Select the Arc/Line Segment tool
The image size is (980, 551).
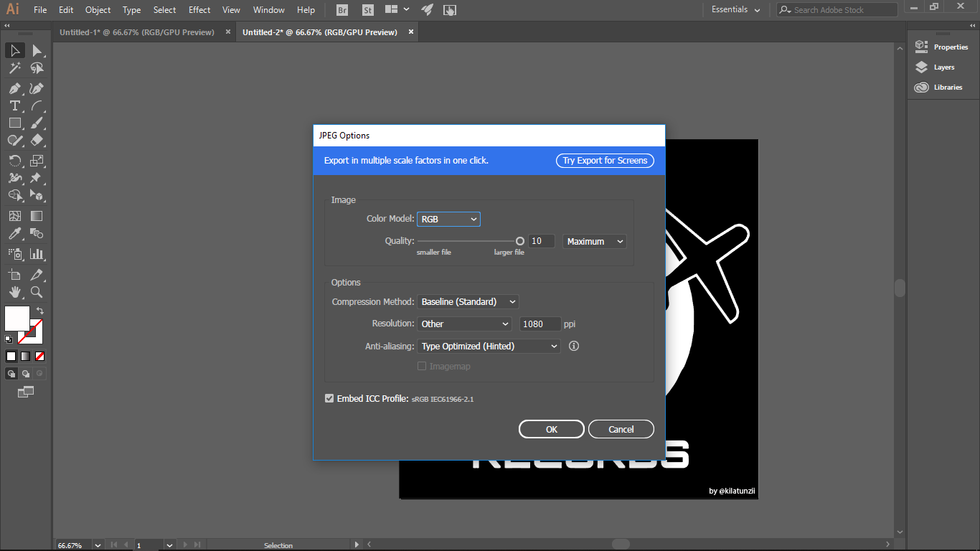pos(37,105)
